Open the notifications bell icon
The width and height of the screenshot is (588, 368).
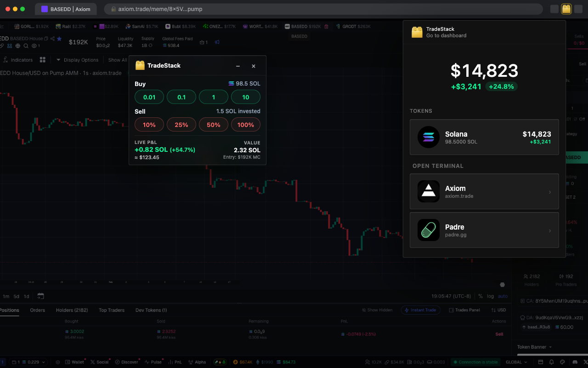[x=551, y=362]
